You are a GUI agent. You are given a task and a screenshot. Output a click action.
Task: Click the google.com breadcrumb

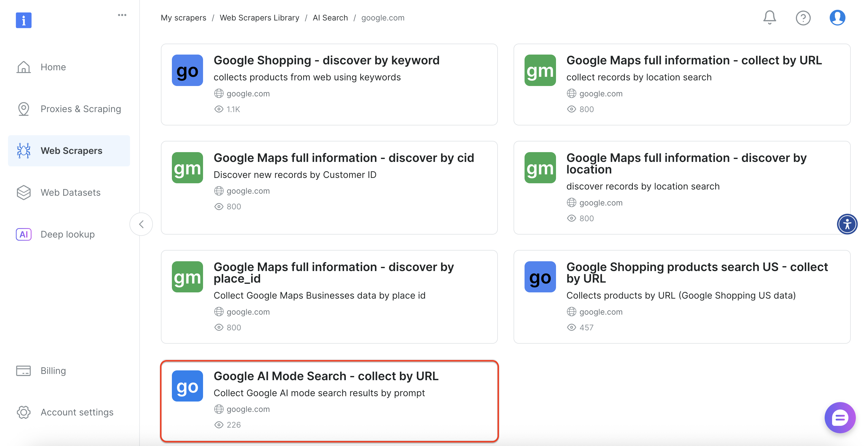(383, 17)
